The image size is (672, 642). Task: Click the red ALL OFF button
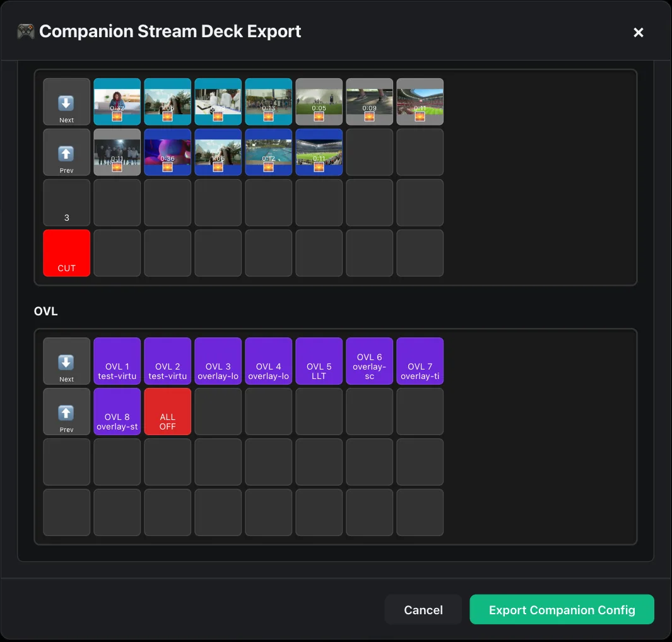(168, 412)
